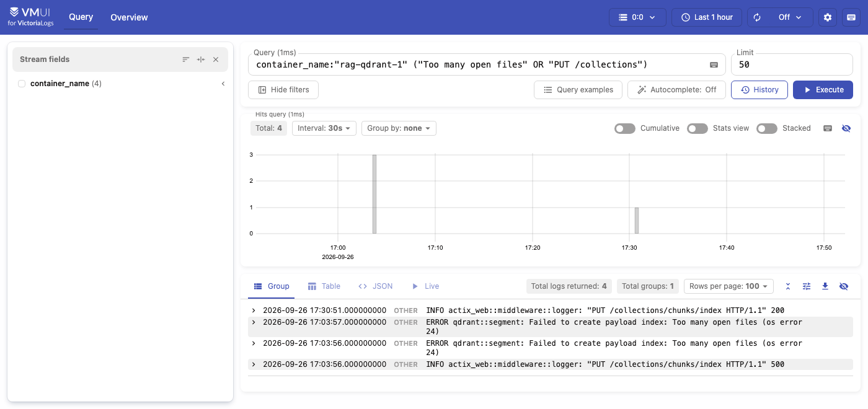Hide logs panel eye icon
The width and height of the screenshot is (868, 409).
click(x=844, y=286)
